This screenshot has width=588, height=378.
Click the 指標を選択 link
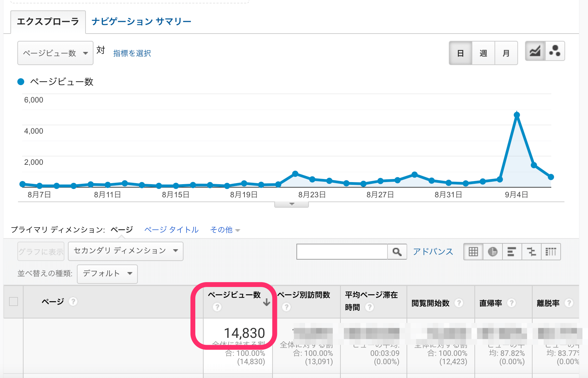[132, 53]
